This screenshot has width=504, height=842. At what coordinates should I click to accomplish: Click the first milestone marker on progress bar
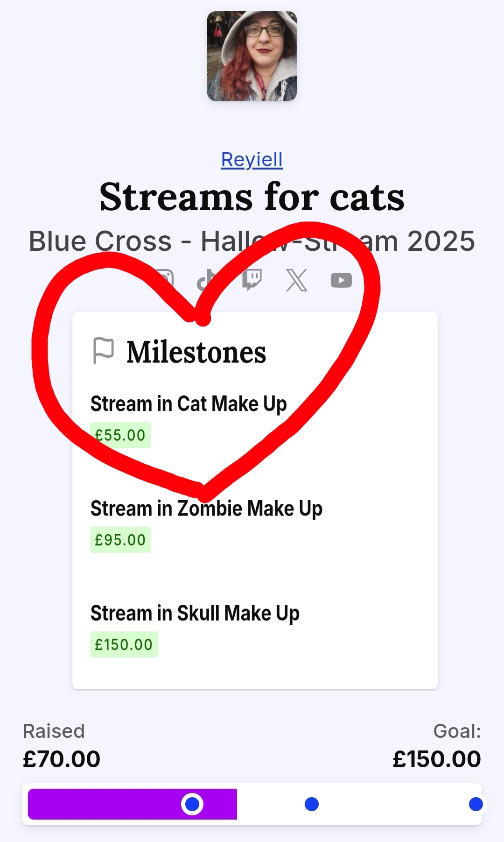point(192,804)
